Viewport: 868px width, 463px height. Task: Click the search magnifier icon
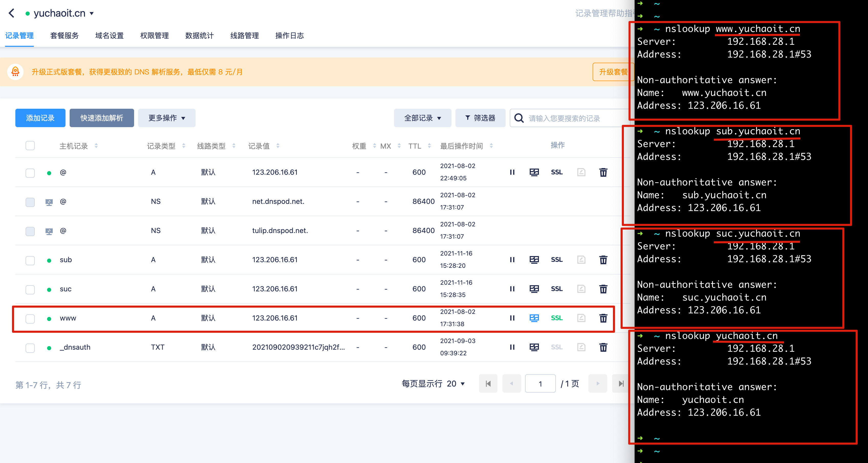[519, 118]
